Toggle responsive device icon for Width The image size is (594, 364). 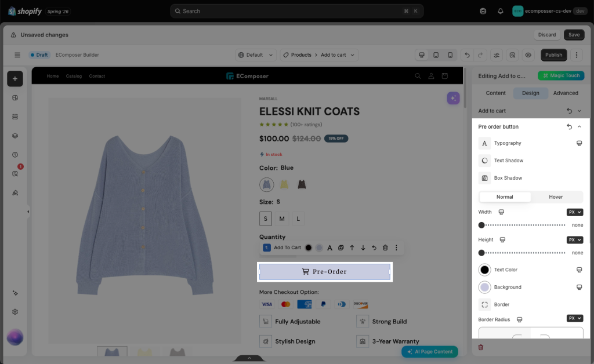(x=501, y=212)
